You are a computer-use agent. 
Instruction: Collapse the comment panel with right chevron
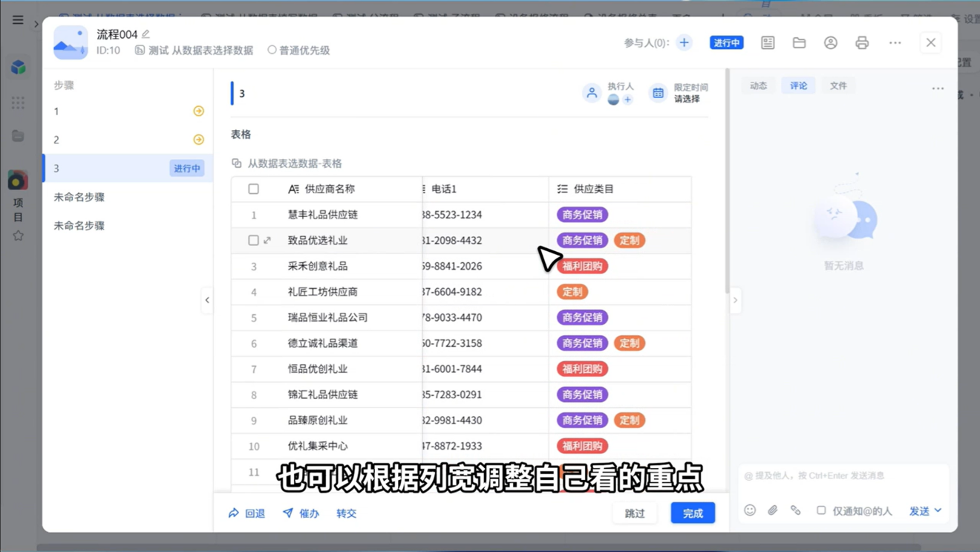pos(736,300)
